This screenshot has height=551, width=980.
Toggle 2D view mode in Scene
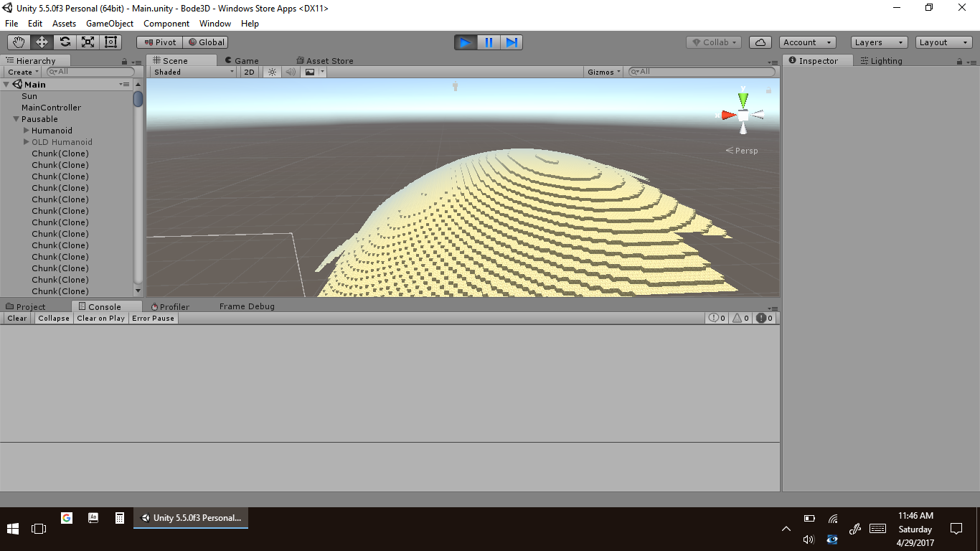point(249,72)
